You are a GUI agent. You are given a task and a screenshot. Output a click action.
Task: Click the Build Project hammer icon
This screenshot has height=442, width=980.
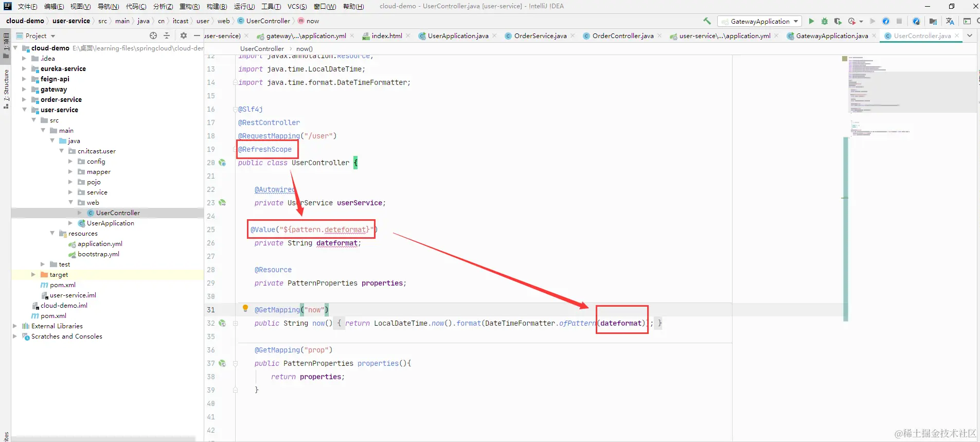click(x=707, y=21)
